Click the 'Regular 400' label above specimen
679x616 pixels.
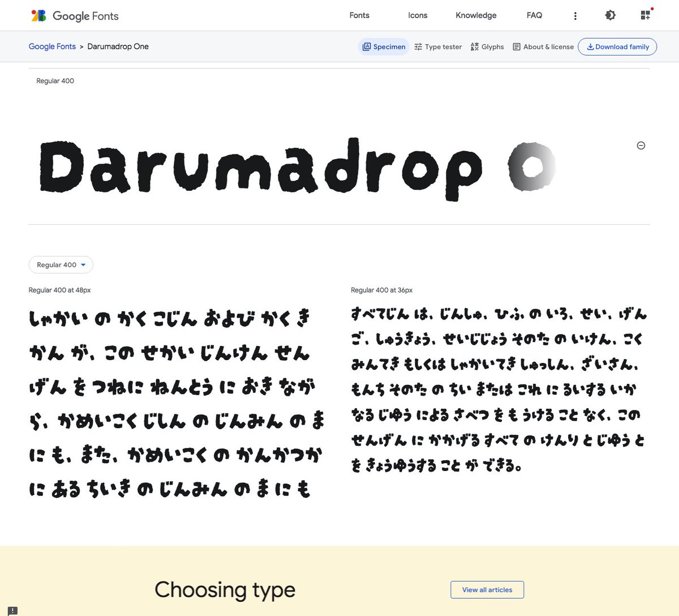click(55, 81)
